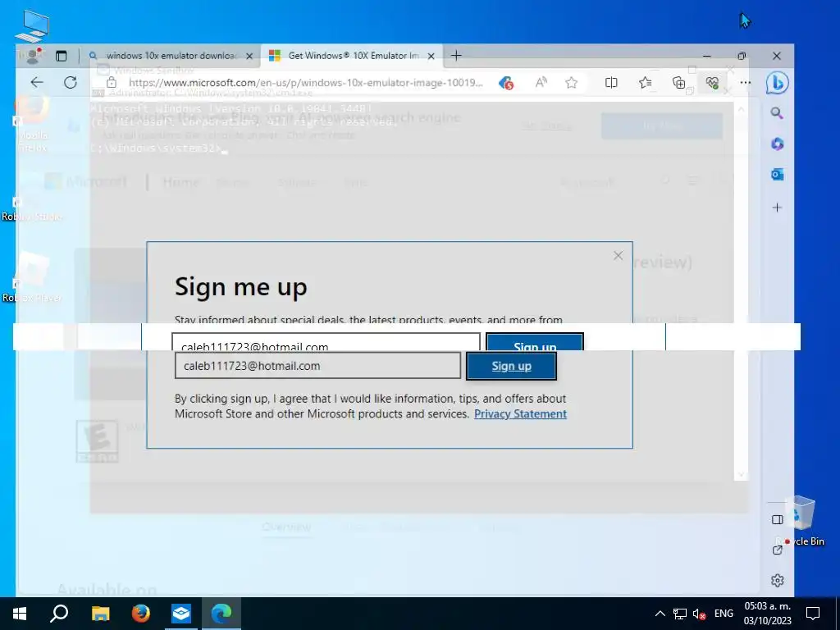Image resolution: width=840 pixels, height=630 pixels.
Task: Open taskbar Search
Action: point(59,614)
